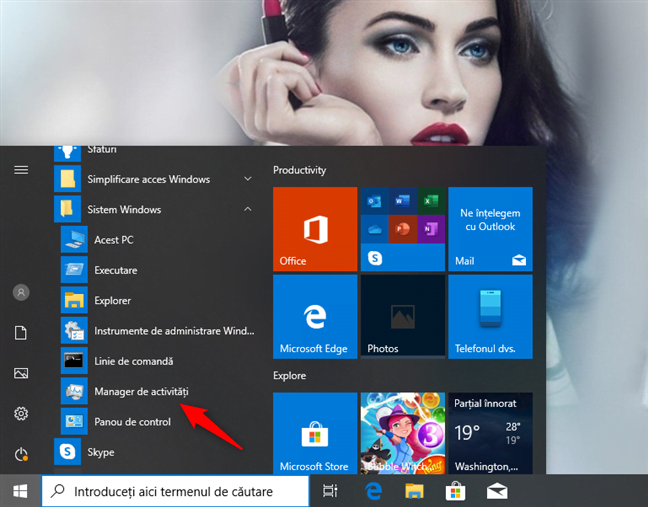This screenshot has width=648, height=507.
Task: Open the Mail tile
Action: (x=490, y=229)
